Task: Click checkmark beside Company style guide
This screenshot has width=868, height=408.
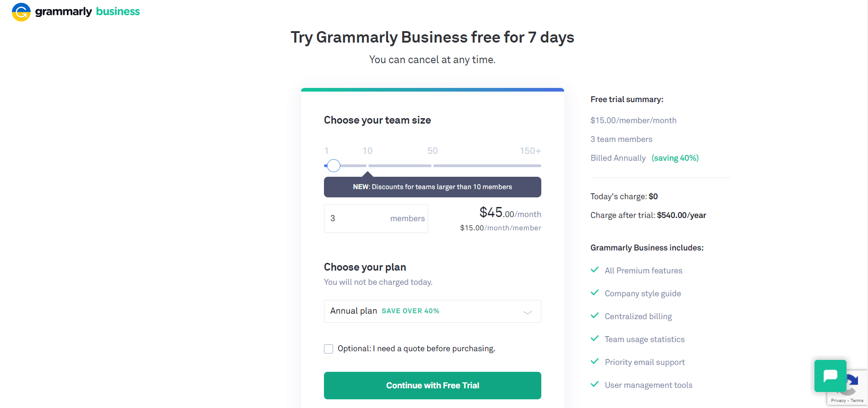Action: [595, 293]
